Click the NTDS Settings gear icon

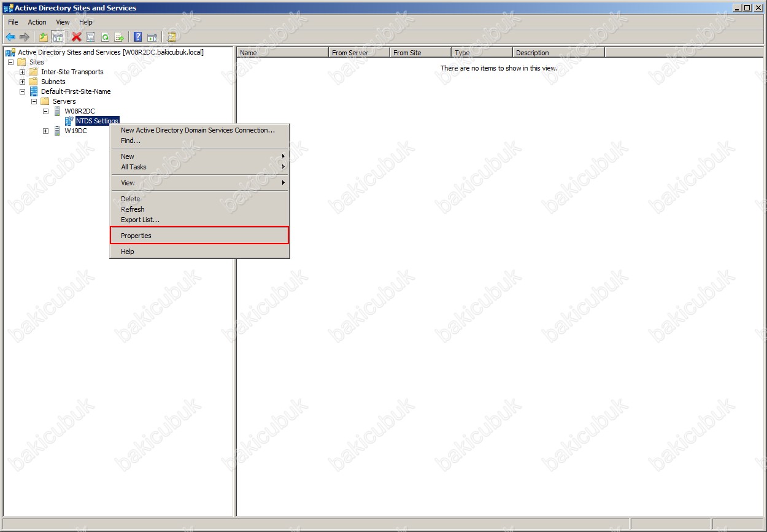pyautogui.click(x=69, y=121)
